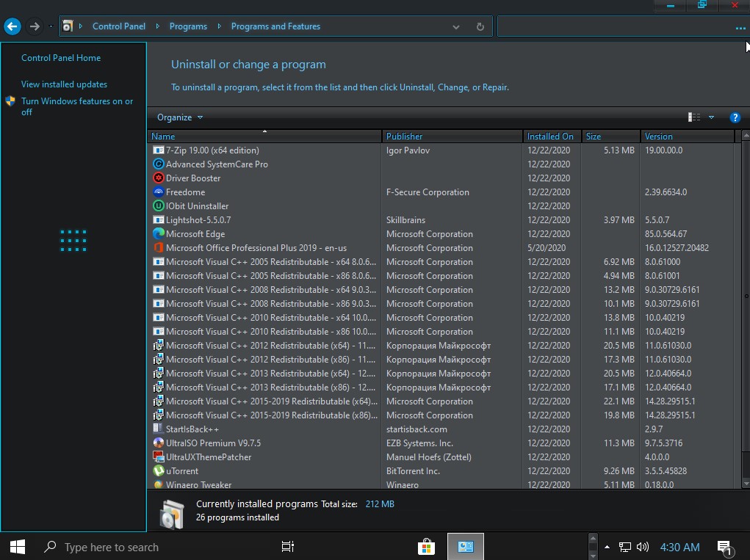Sort the list by Name column

264,137
